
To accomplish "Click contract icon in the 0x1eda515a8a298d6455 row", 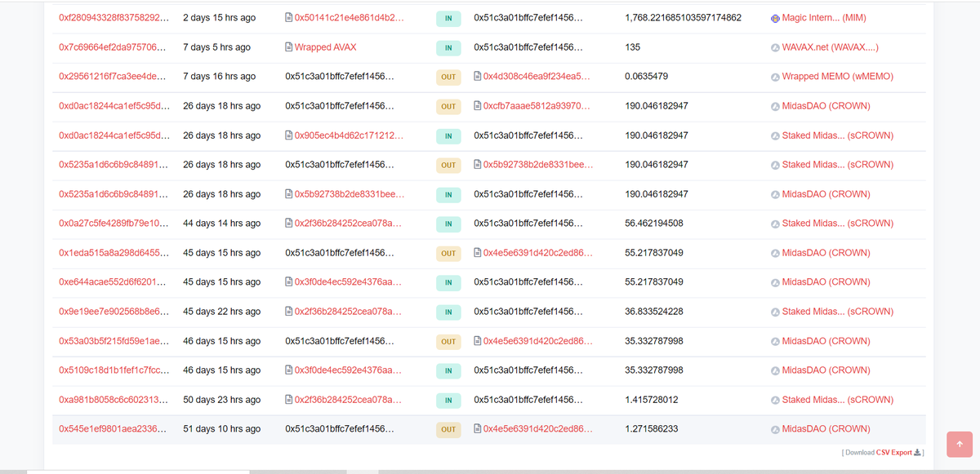I will coord(478,253).
